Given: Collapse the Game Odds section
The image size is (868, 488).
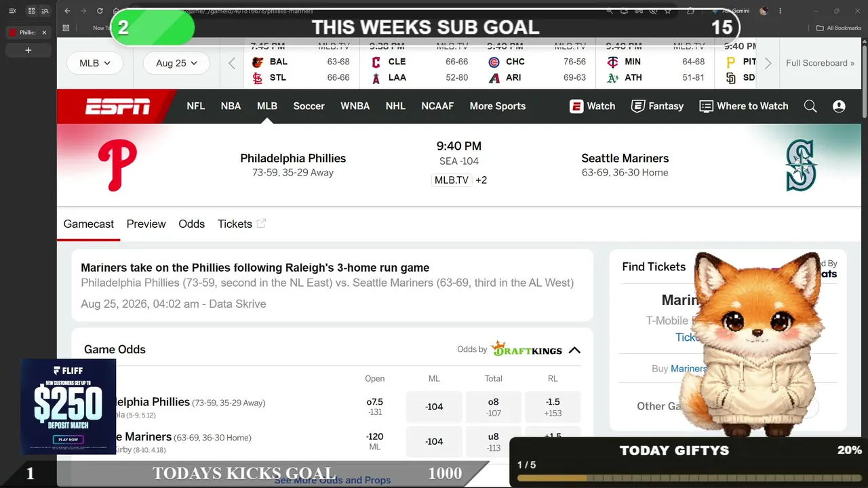Looking at the screenshot, I should click(x=574, y=350).
